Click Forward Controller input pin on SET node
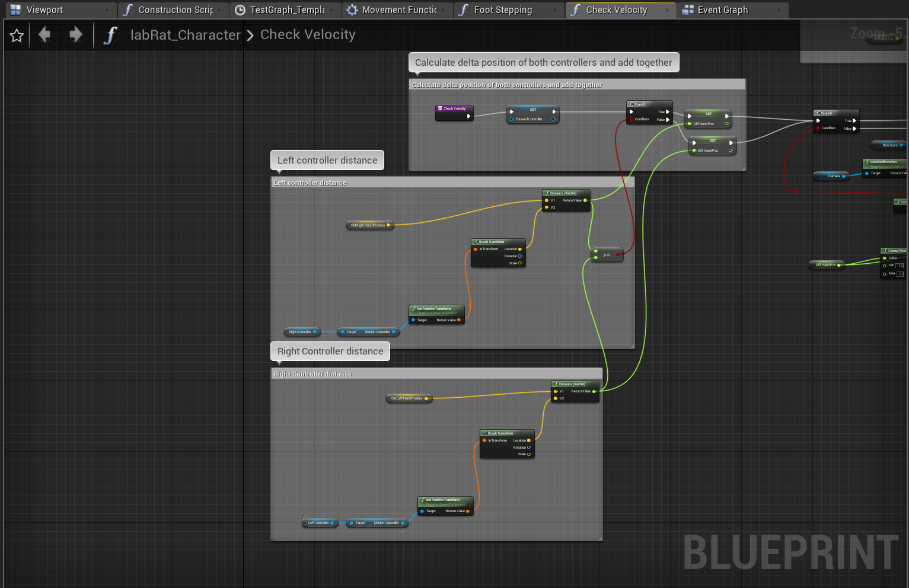The image size is (909, 588). point(512,119)
